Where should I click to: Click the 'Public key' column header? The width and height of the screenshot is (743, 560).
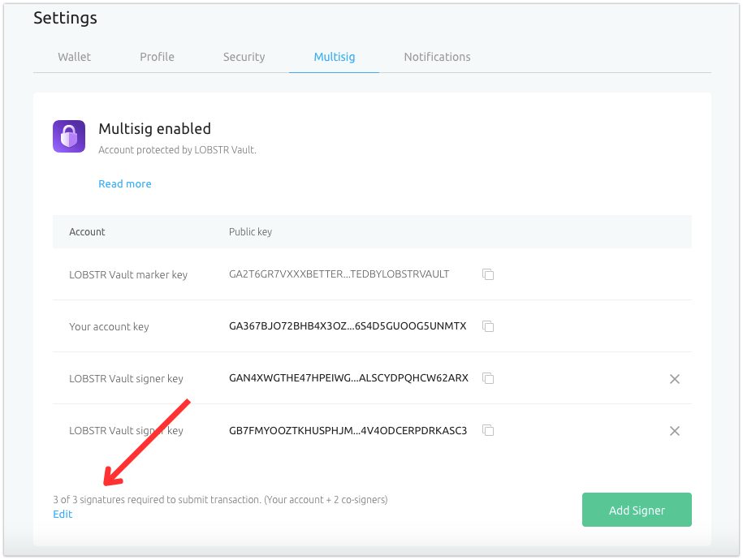pos(251,231)
